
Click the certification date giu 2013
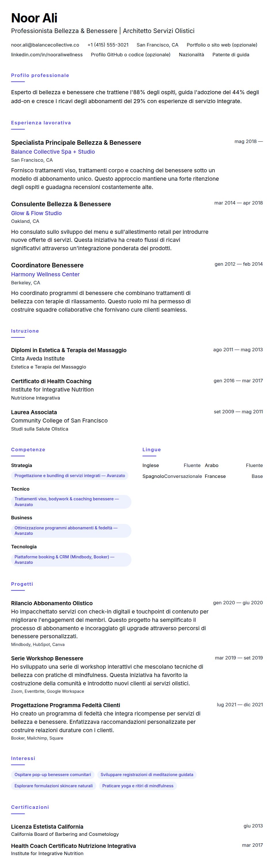253,825
